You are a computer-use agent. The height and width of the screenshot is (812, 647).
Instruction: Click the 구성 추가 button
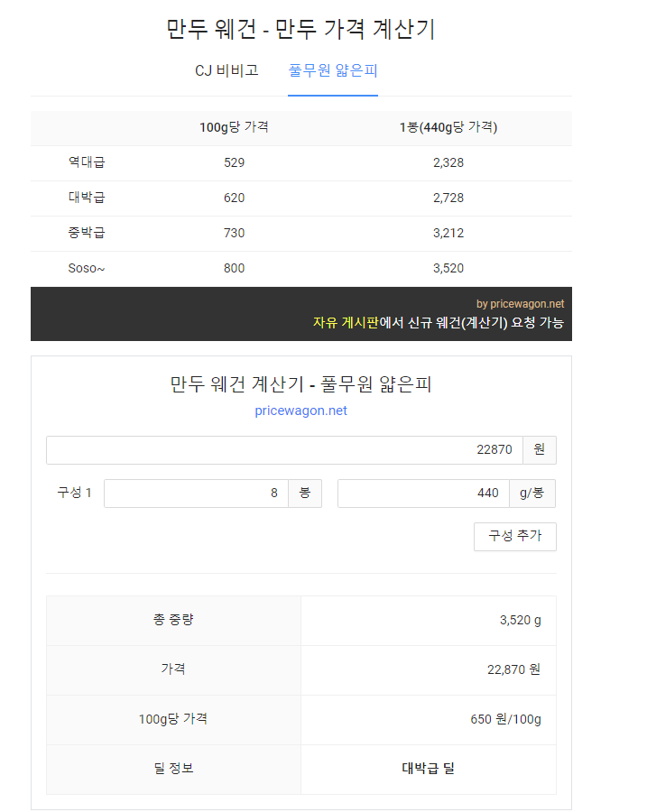515,537
